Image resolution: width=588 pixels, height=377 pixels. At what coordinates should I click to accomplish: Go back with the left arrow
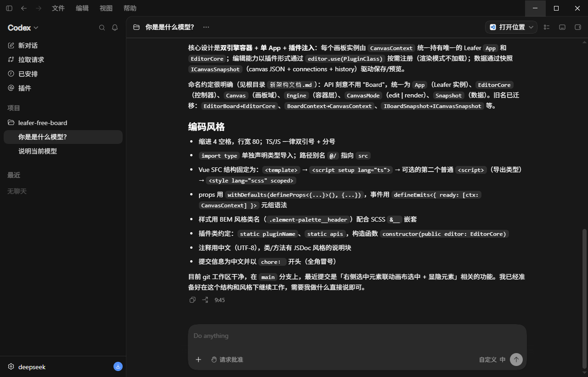click(x=24, y=8)
